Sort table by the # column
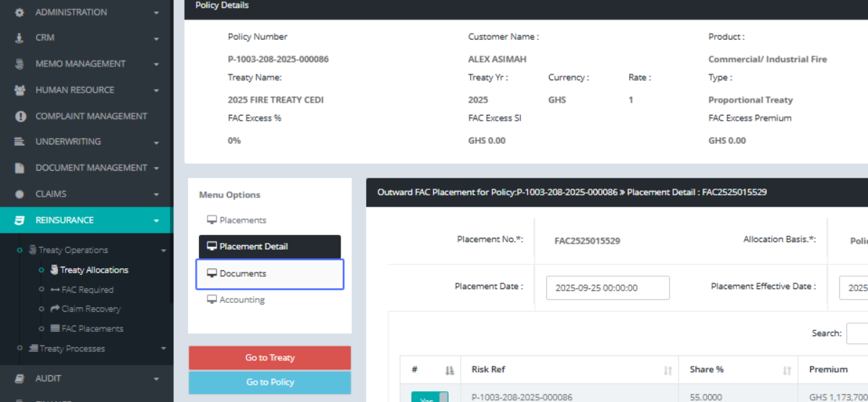 (x=449, y=370)
